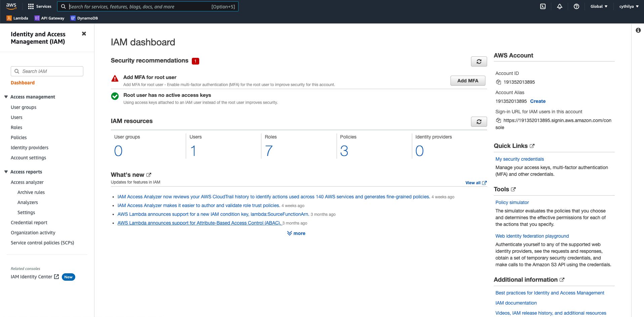The width and height of the screenshot is (644, 317).
Task: Open the Lambda favorite shortcut
Action: pyautogui.click(x=17, y=18)
